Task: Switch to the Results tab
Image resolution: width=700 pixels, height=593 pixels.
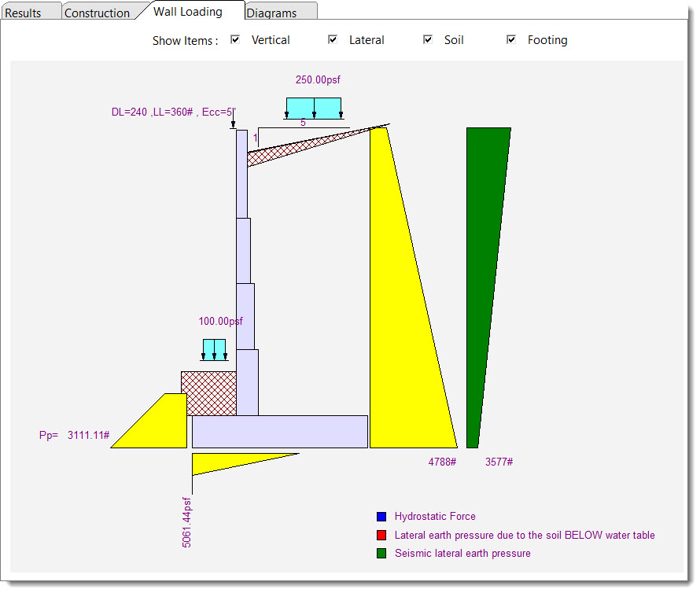Action: (24, 13)
